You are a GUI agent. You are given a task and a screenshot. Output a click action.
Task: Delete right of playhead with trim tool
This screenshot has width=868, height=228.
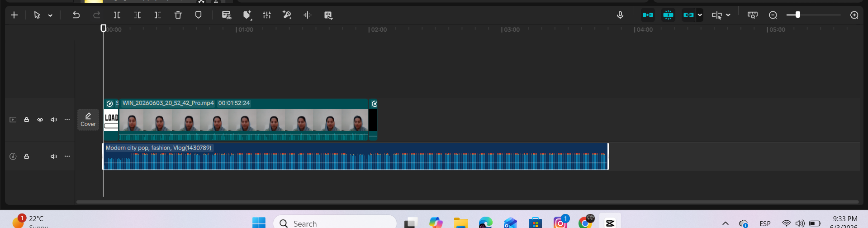pos(157,15)
